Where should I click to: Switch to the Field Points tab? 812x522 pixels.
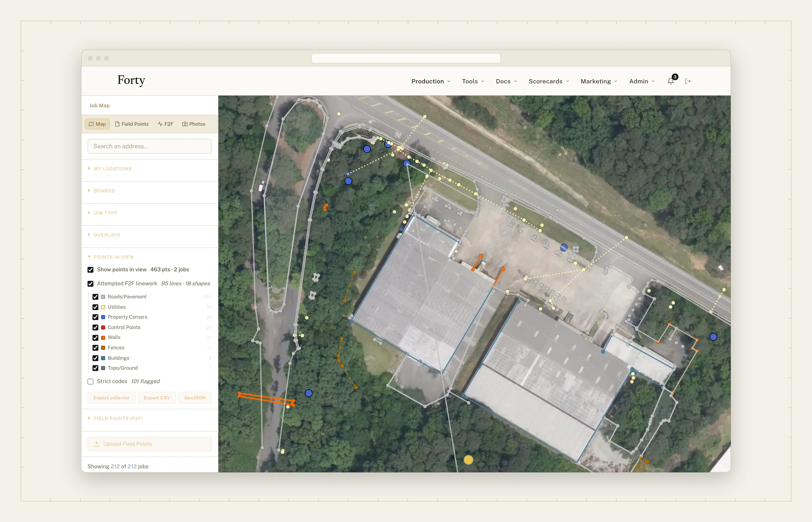click(x=131, y=124)
